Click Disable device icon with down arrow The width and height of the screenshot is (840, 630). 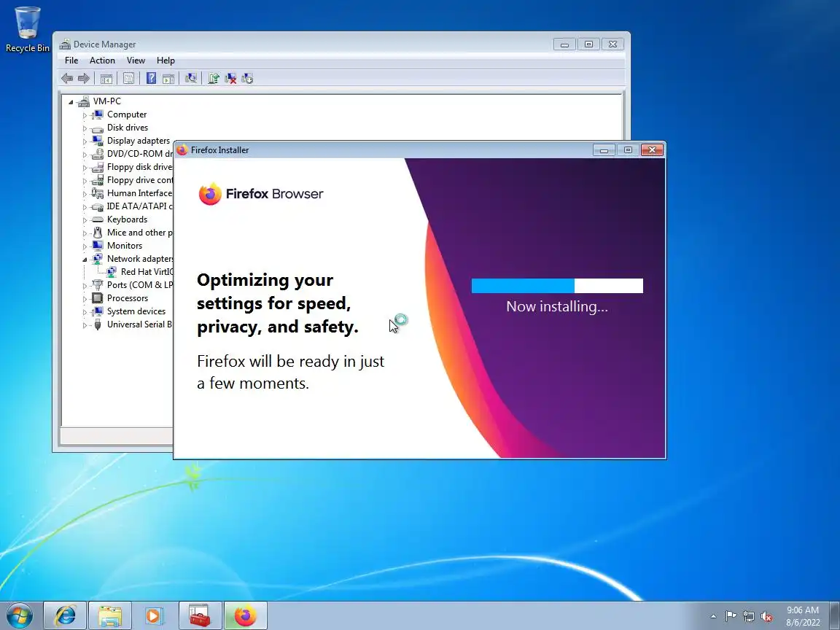[x=247, y=79]
